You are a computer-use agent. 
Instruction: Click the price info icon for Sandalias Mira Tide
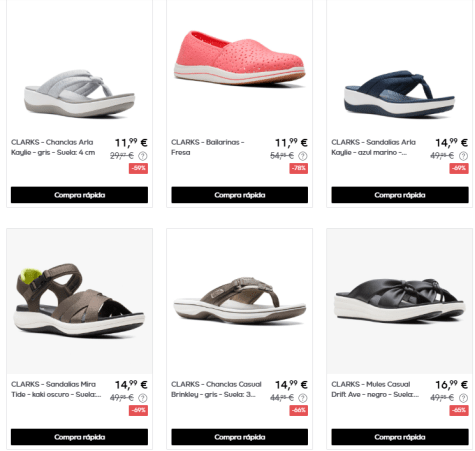click(x=143, y=398)
